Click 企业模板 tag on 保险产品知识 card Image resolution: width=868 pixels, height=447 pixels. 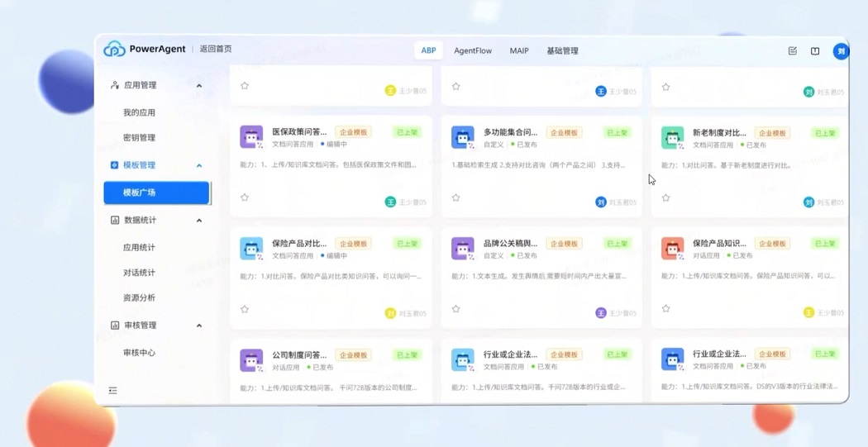coord(772,244)
